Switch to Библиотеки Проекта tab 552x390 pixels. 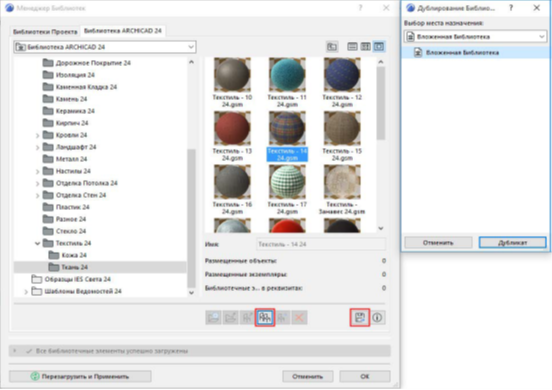[45, 32]
